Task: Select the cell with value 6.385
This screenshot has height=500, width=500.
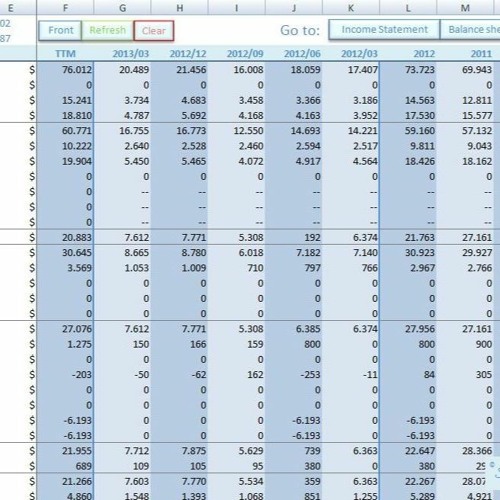Action: pos(294,329)
